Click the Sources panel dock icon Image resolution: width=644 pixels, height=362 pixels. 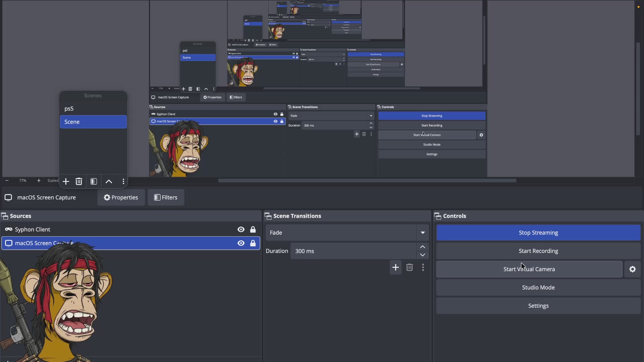click(x=5, y=216)
